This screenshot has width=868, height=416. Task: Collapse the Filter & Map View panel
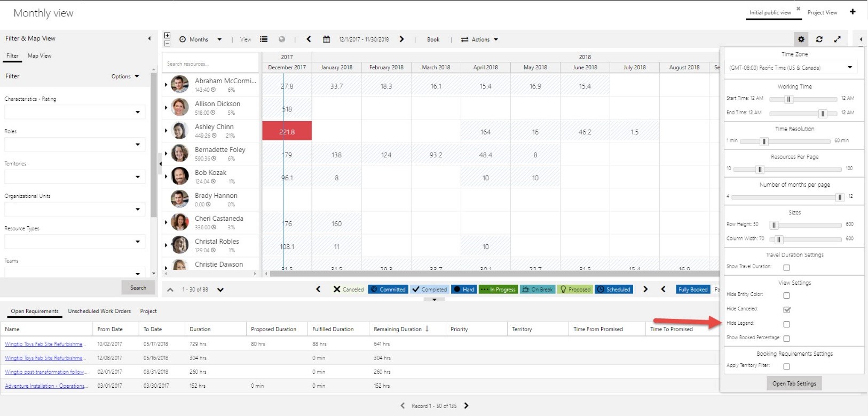[x=149, y=38]
